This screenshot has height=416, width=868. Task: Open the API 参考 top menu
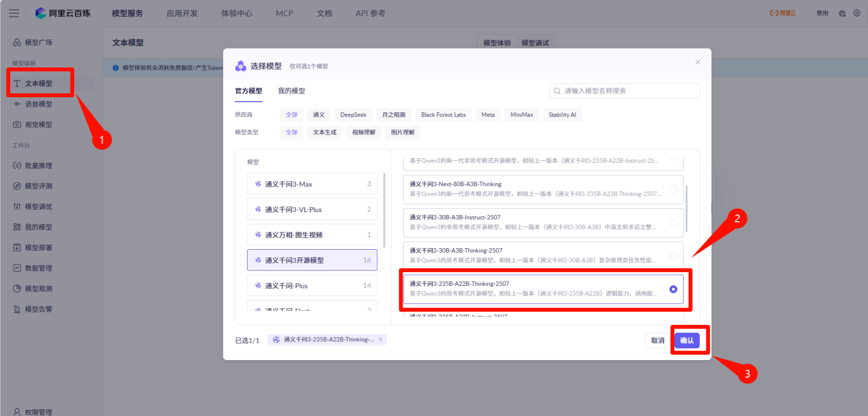point(370,13)
